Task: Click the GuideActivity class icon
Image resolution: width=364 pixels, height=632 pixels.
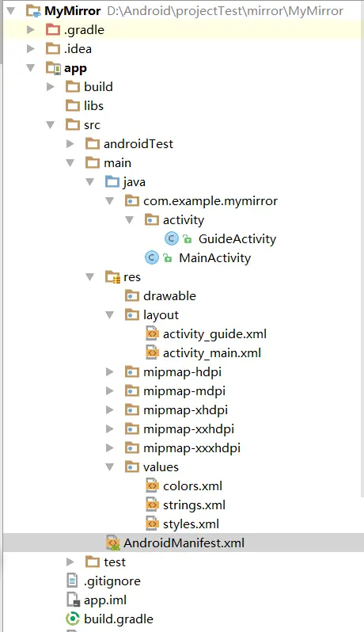Action: coord(172,238)
